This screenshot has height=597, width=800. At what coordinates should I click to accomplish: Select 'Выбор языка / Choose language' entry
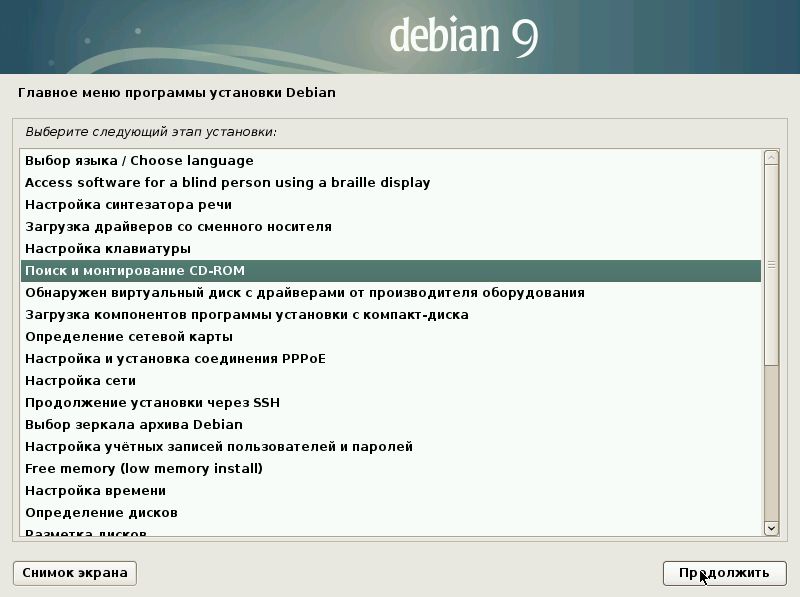point(391,161)
